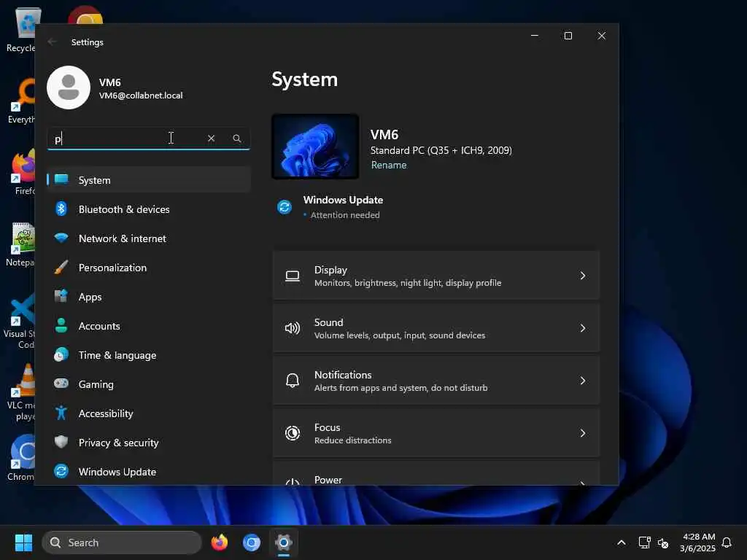Open Sound settings card
747x560 pixels.
coord(436,328)
